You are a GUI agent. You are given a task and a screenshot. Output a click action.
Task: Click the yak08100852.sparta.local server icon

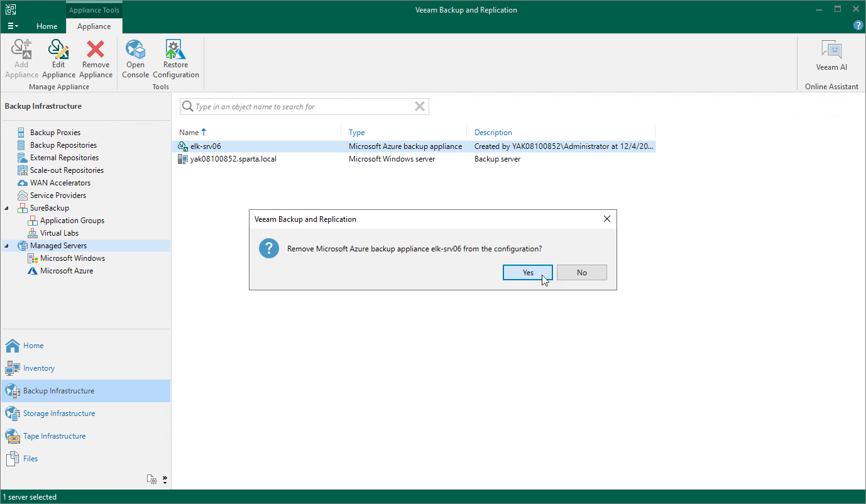[x=183, y=159]
